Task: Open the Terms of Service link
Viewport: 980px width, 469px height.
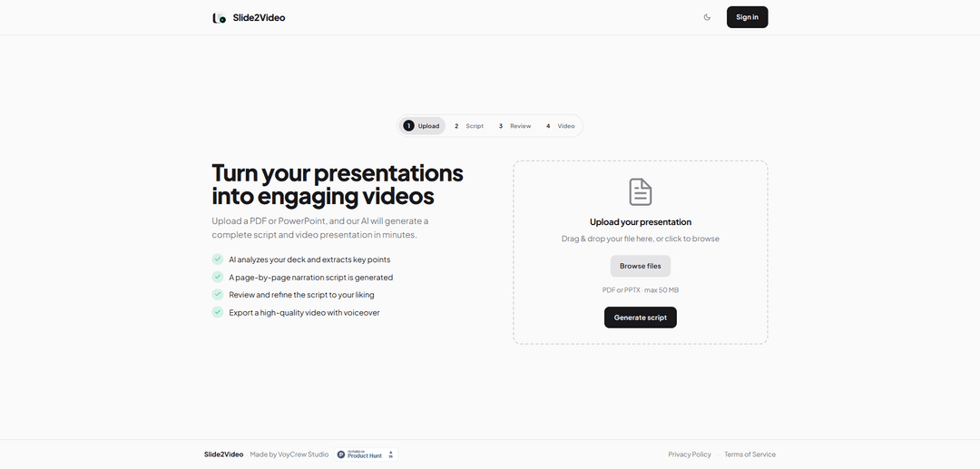Action: pos(750,454)
